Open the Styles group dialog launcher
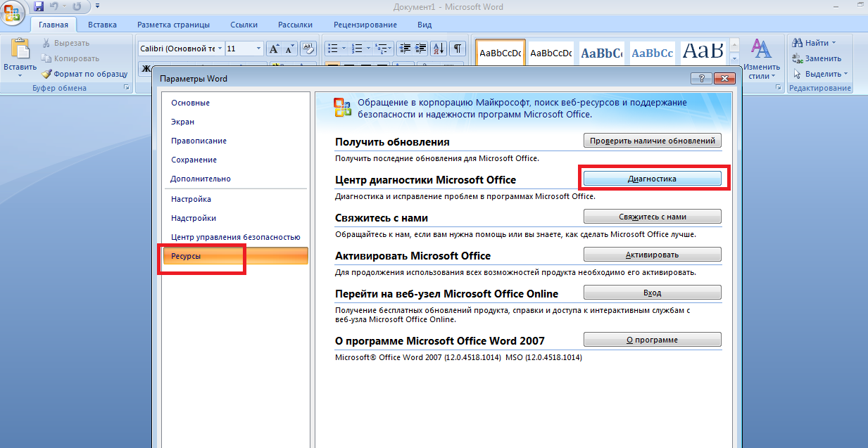This screenshot has width=868, height=448. [x=779, y=88]
